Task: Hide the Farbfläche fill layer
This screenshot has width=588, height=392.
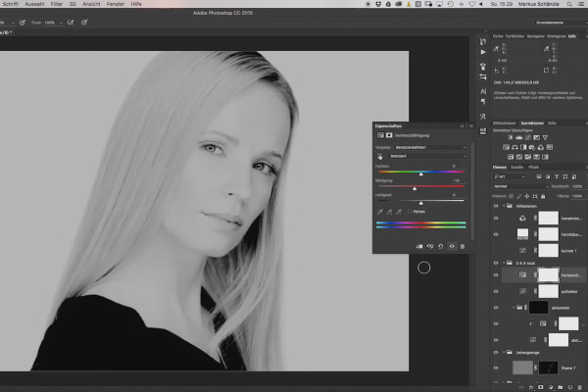Action: (496, 234)
